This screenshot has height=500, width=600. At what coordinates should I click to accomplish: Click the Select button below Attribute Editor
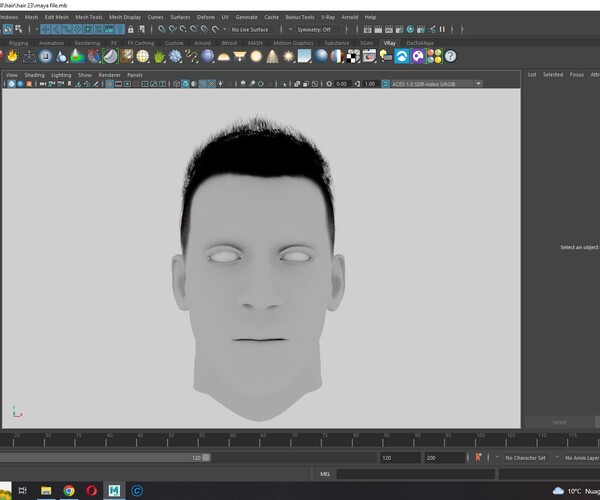(559, 422)
